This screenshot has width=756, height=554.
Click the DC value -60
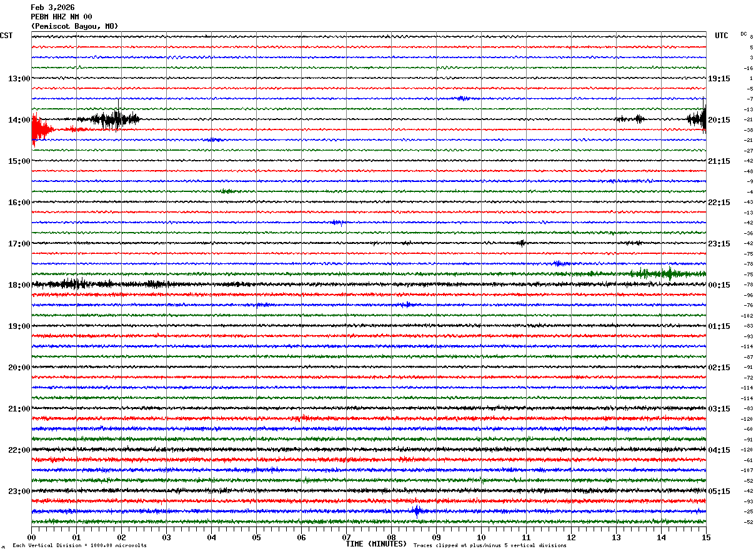tap(749, 429)
